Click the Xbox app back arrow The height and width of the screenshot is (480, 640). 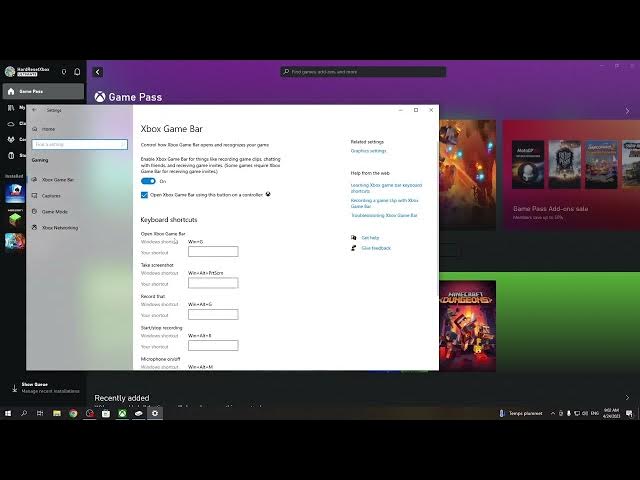97,72
